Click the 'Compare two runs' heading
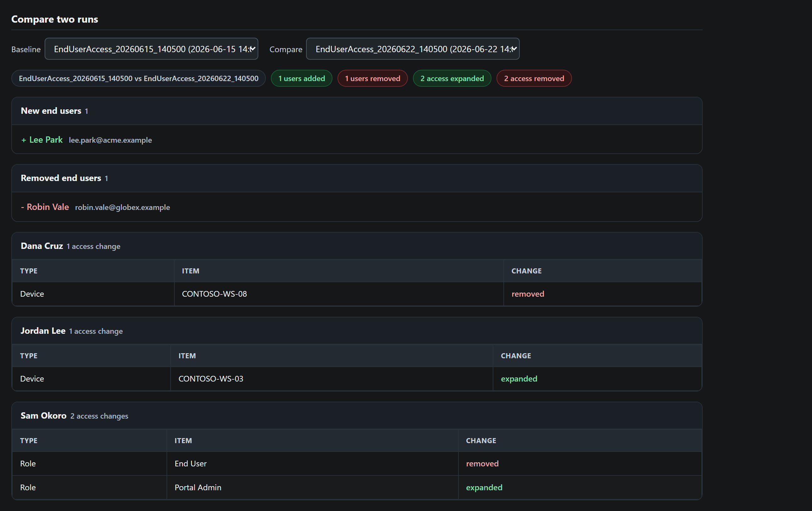 (55, 19)
